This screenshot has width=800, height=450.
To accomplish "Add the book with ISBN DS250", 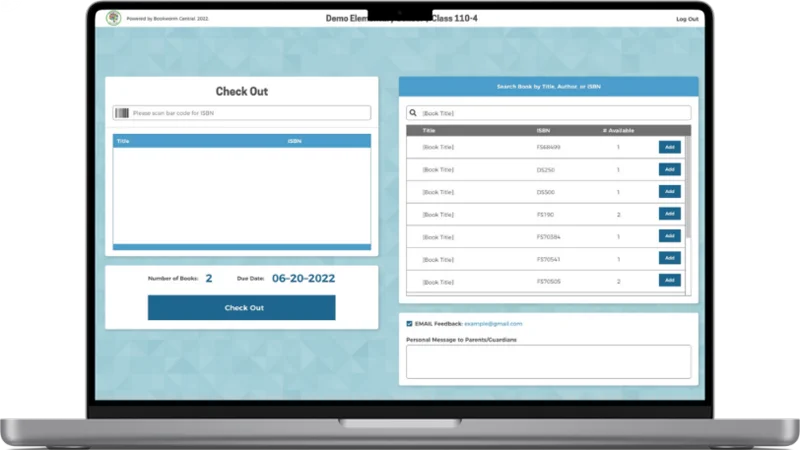I will [669, 169].
